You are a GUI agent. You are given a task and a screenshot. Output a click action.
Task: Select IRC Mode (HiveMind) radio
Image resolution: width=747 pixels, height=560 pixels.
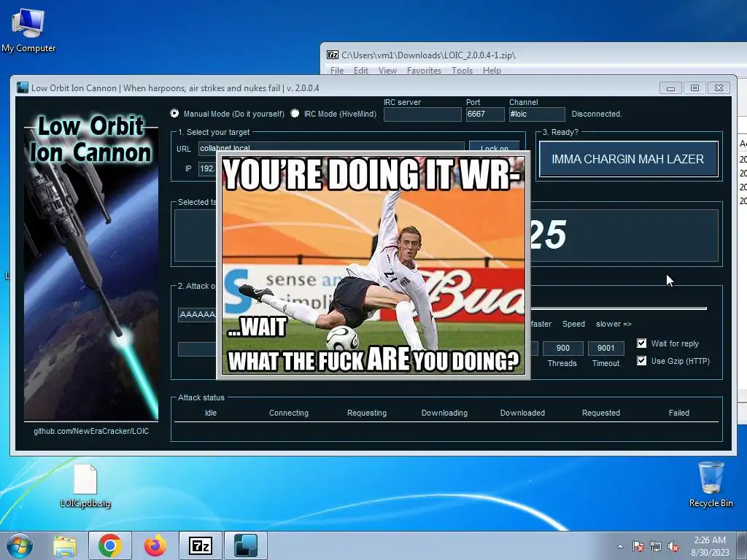click(295, 113)
